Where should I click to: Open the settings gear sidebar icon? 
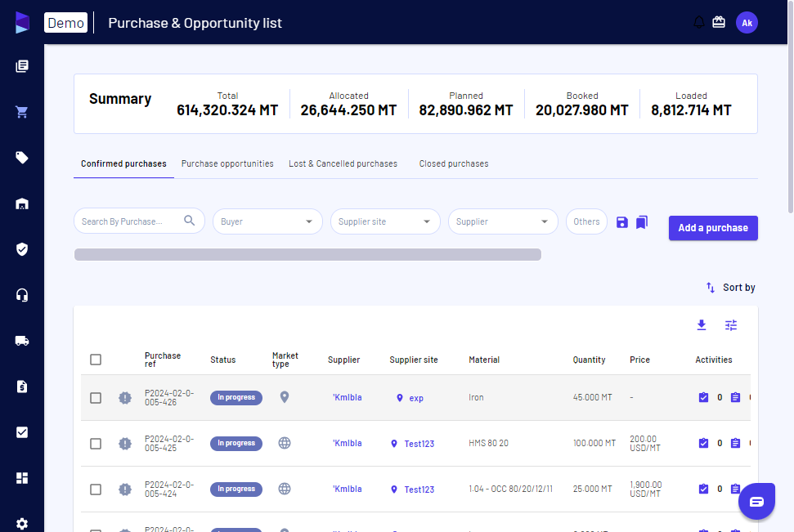[x=22, y=524]
